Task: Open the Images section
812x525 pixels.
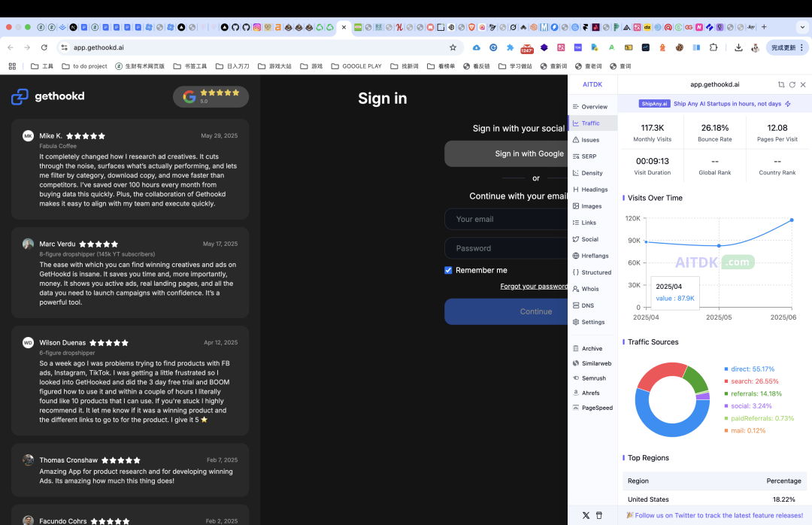Action: (587, 206)
